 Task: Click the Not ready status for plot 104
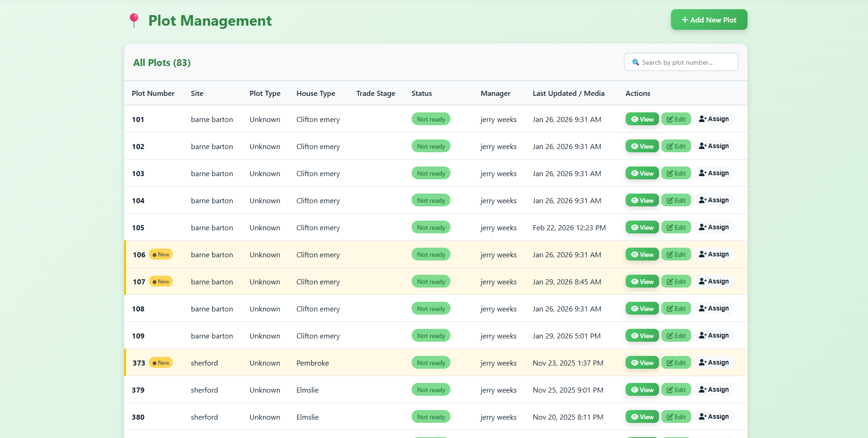click(x=431, y=200)
